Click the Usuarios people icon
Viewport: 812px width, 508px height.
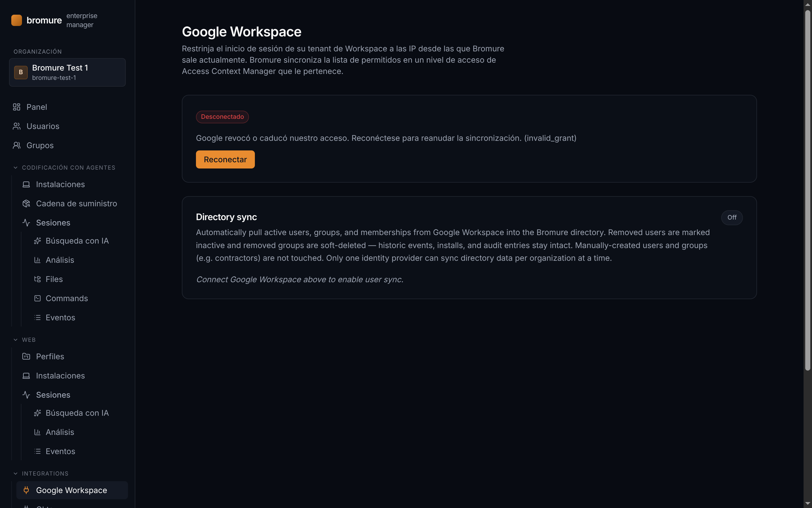click(16, 126)
